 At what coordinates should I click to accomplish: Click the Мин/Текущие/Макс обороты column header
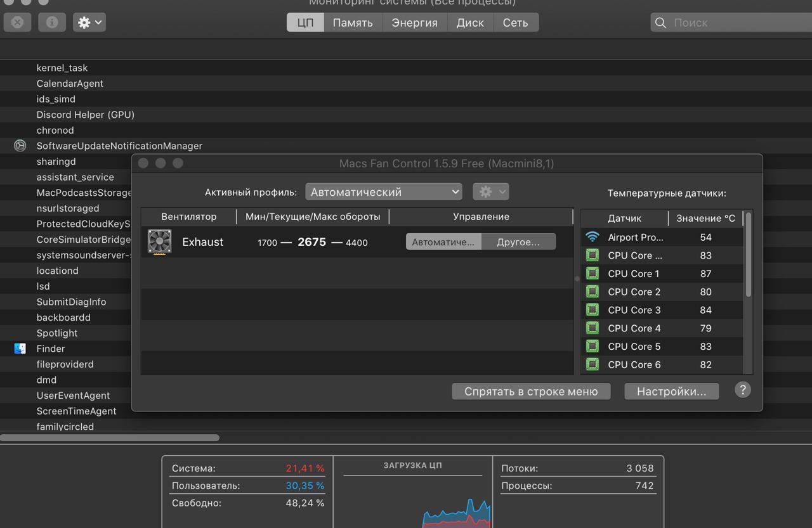tap(313, 217)
